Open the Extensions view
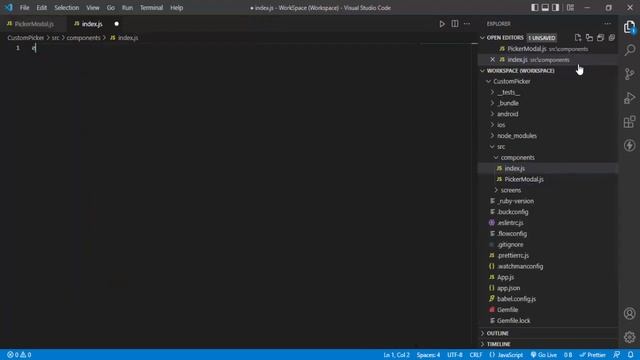 point(629,122)
